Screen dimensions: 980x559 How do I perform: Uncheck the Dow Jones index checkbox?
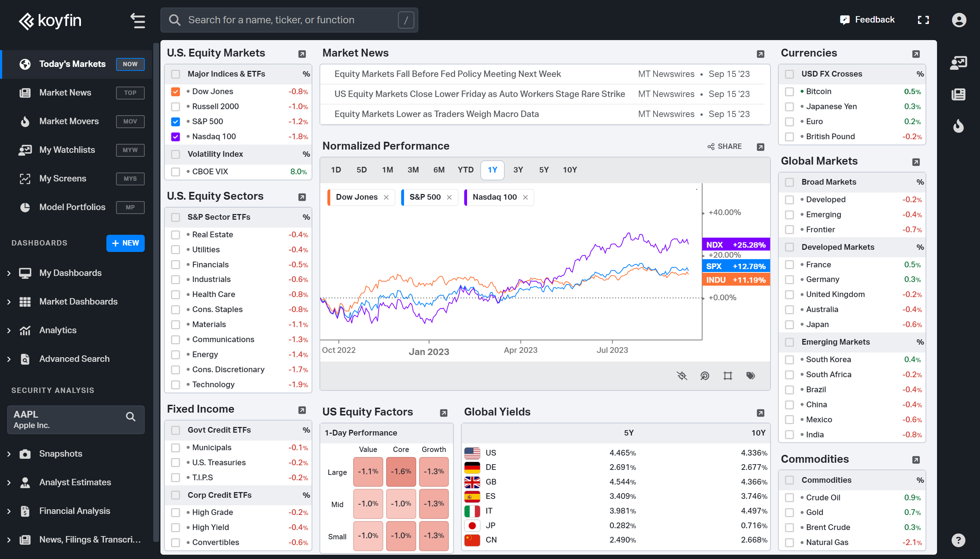tap(176, 91)
